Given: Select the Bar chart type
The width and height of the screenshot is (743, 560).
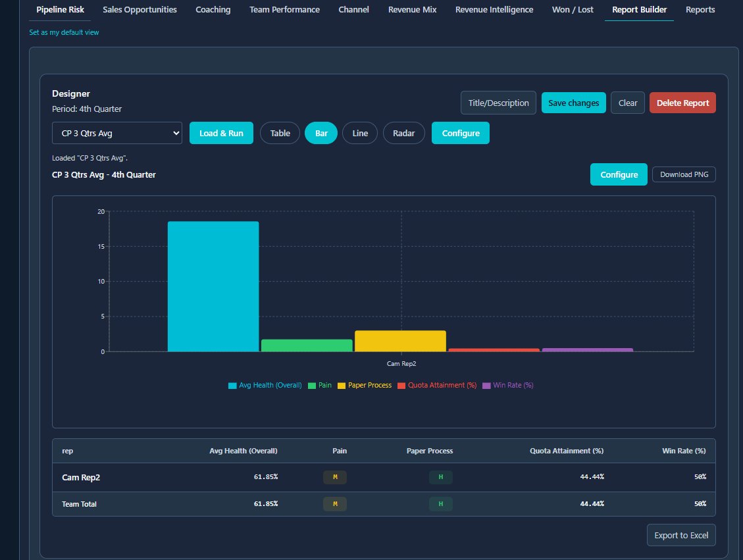Looking at the screenshot, I should point(320,133).
